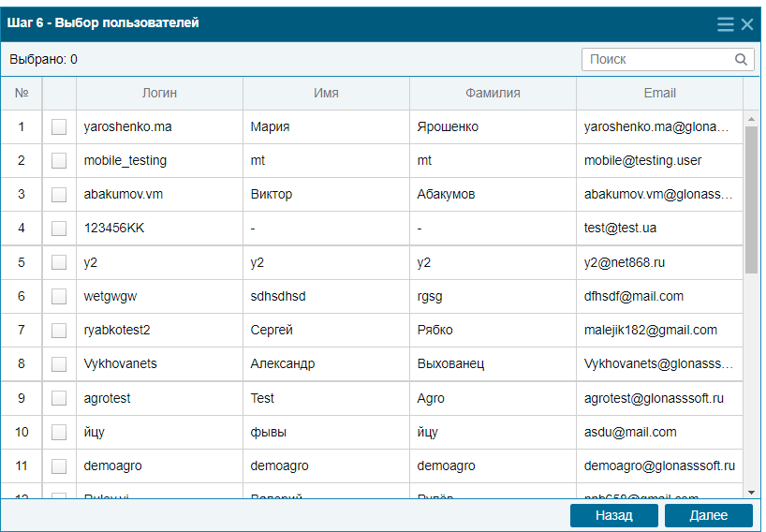Check the agrotest user box
The width and height of the screenshot is (766, 532).
(x=59, y=398)
